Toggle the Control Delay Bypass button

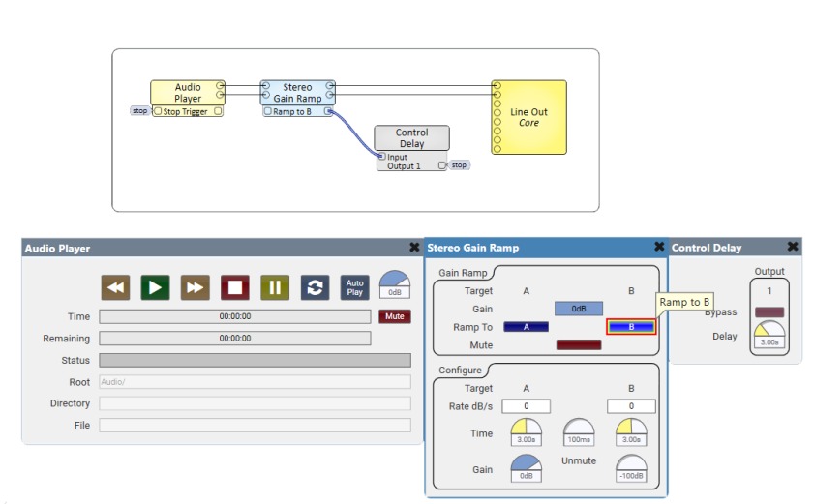pyautogui.click(x=769, y=311)
